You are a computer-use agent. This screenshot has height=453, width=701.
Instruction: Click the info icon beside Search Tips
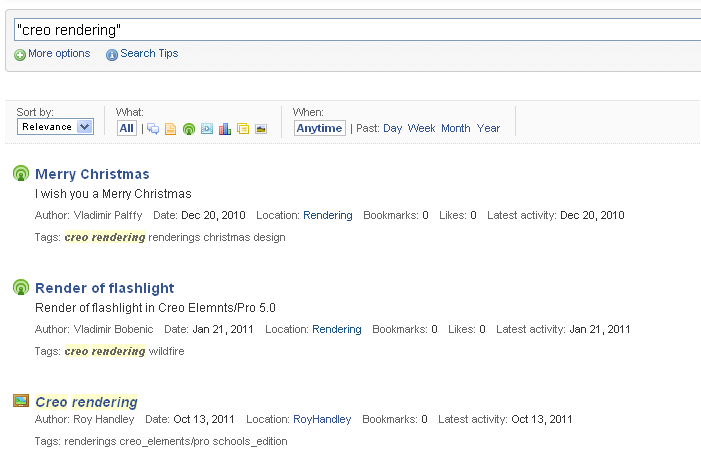[x=112, y=55]
